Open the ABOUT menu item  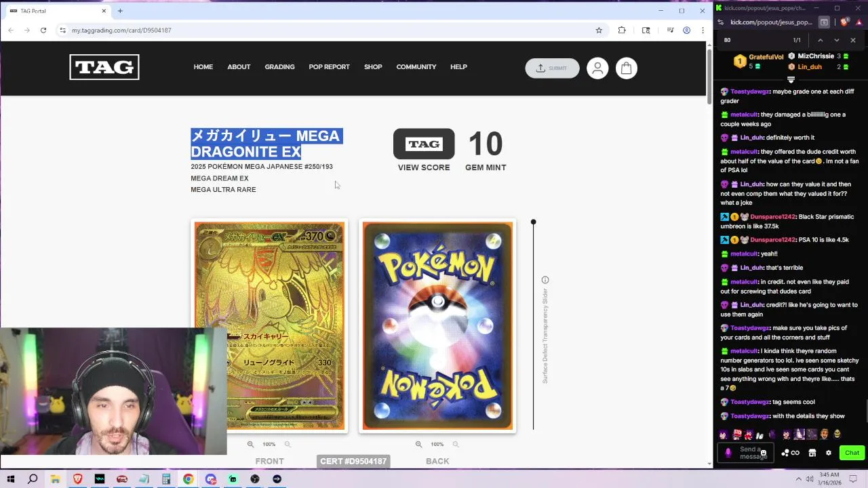coord(239,67)
